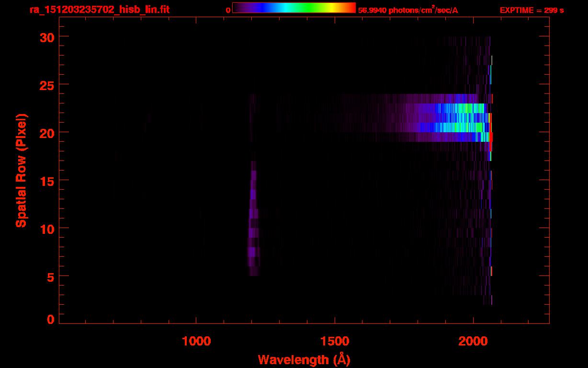This screenshot has width=588, height=368.
Task: Click the purple emission line near 1200 Å
Action: click(x=253, y=218)
